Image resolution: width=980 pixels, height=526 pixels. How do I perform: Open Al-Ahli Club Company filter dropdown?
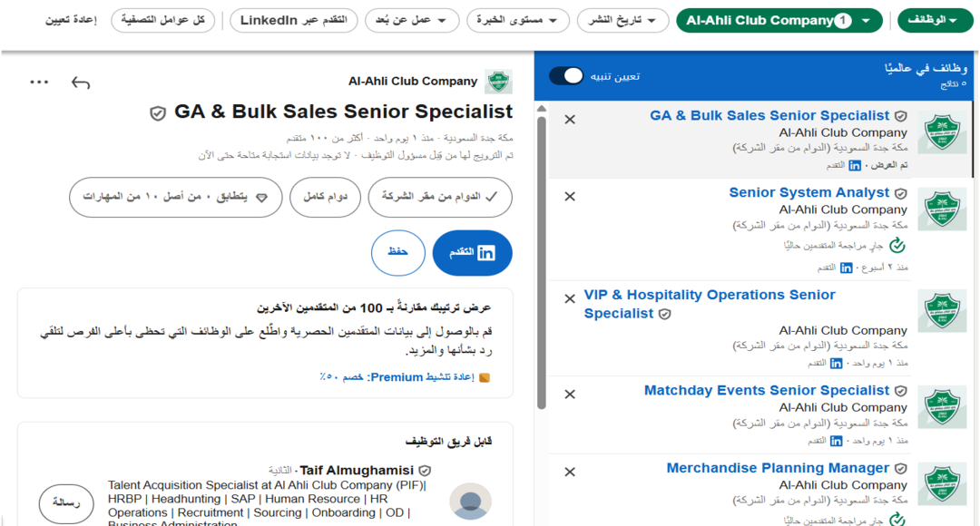(779, 20)
